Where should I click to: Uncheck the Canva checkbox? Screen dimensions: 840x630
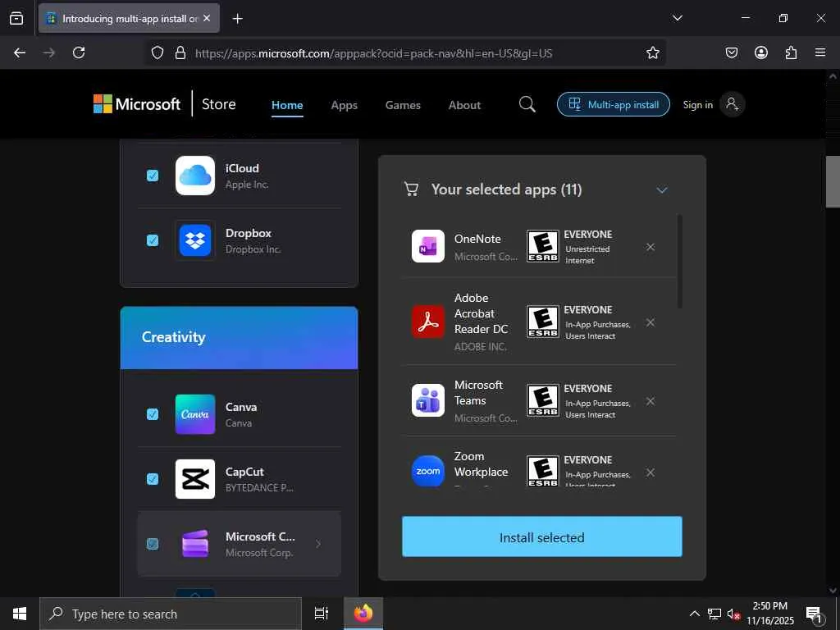tap(153, 414)
